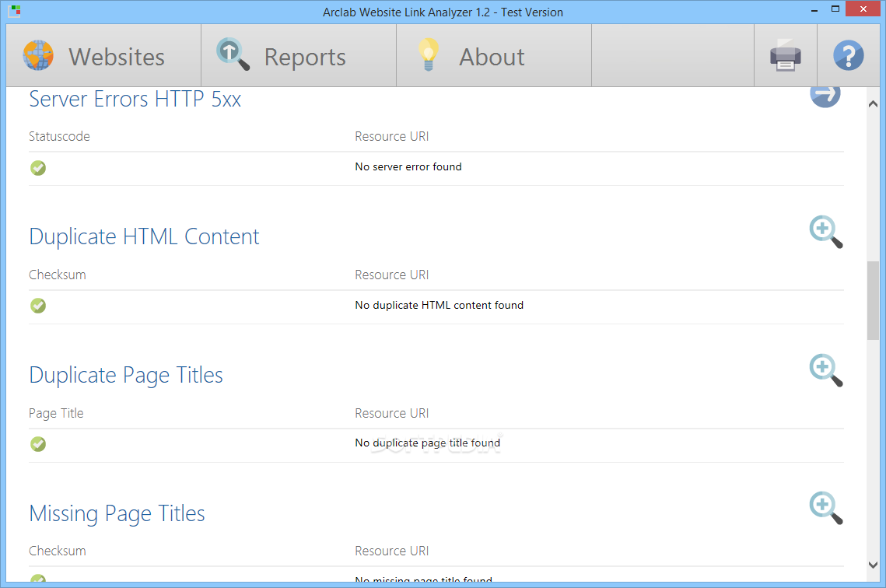Switch to the Reports tab
886x588 pixels.
[x=299, y=56]
